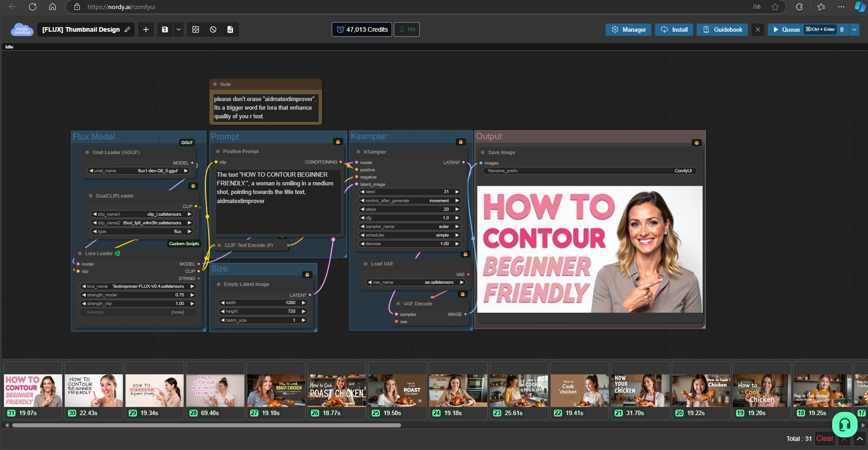Click the green headset support icon
Image resolution: width=868 pixels, height=450 pixels.
tap(844, 425)
